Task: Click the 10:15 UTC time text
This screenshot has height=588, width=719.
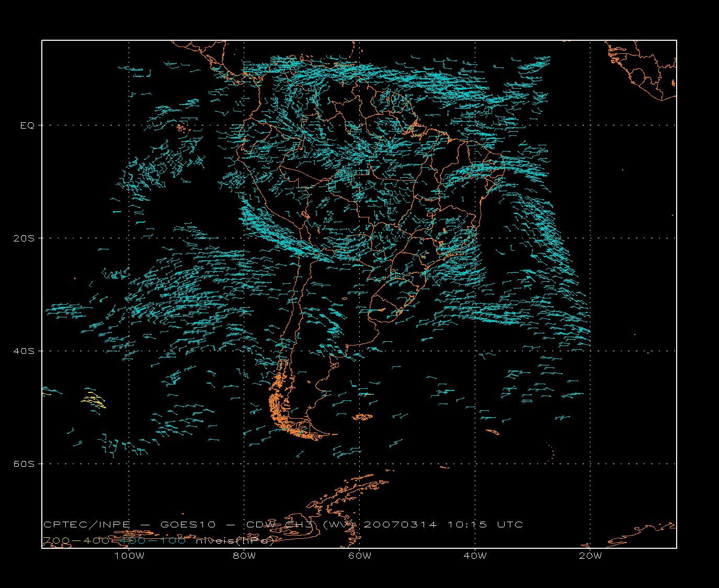Action: tap(485, 525)
